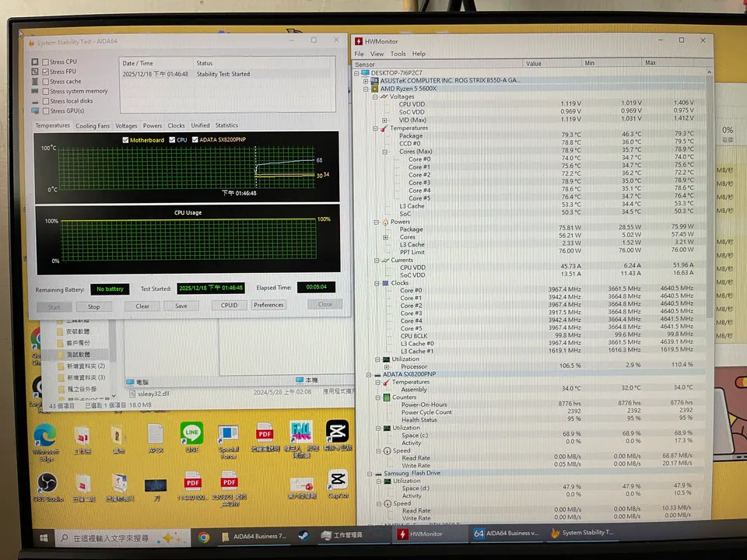The image size is (747, 560).
Task: Select the AMD Ryzen 5 5600X chip icon
Action: pos(374,89)
